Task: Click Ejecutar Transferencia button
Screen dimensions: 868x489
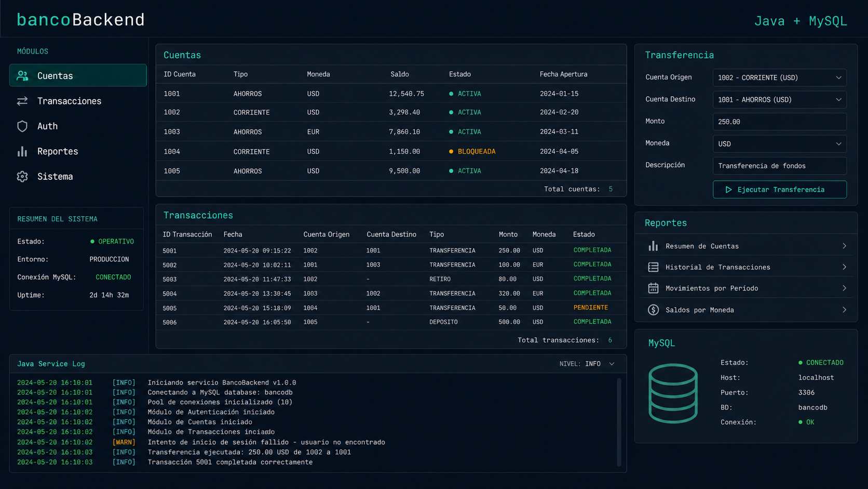Action: [779, 190]
